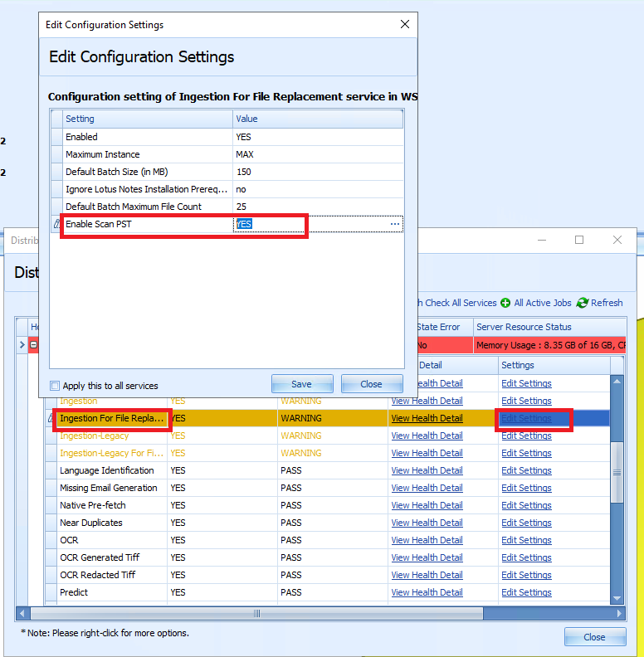Click Default Batch Maximum File Count value 25
The height and width of the screenshot is (657, 644).
pos(241,207)
